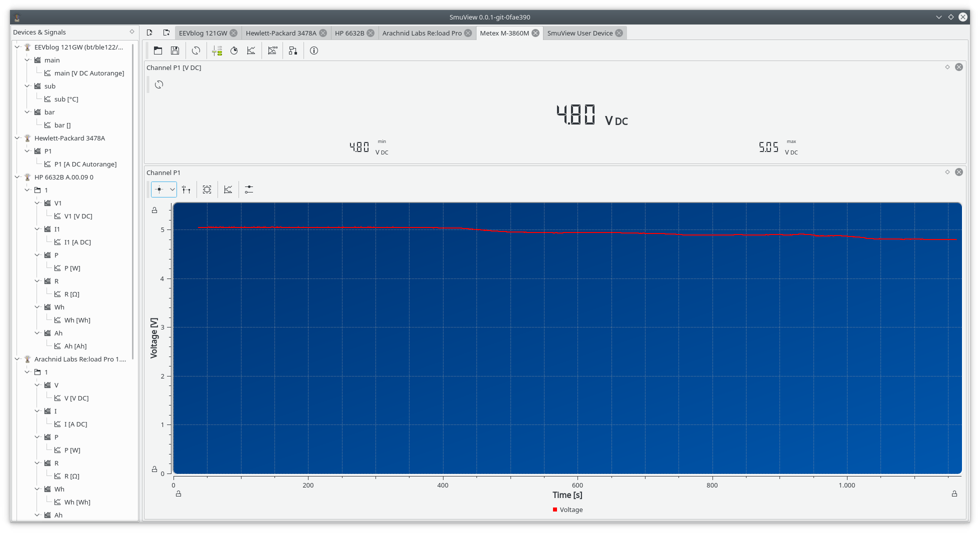Select the 'V1 [V DC]' signal
Screen dimensions: 980x533
(x=78, y=216)
